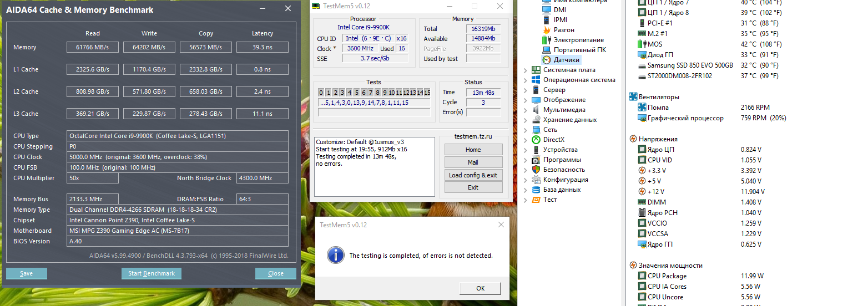Select the Электропитание battery icon

tap(546, 39)
